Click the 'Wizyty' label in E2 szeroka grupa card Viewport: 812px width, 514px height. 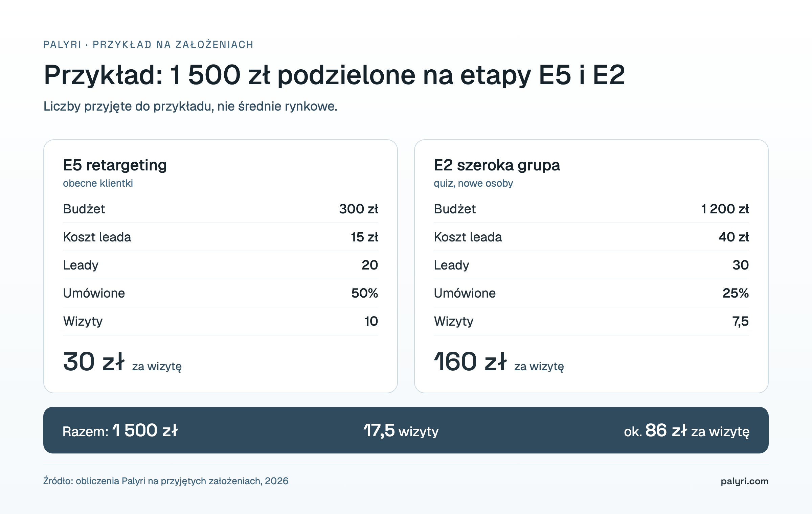pyautogui.click(x=454, y=321)
